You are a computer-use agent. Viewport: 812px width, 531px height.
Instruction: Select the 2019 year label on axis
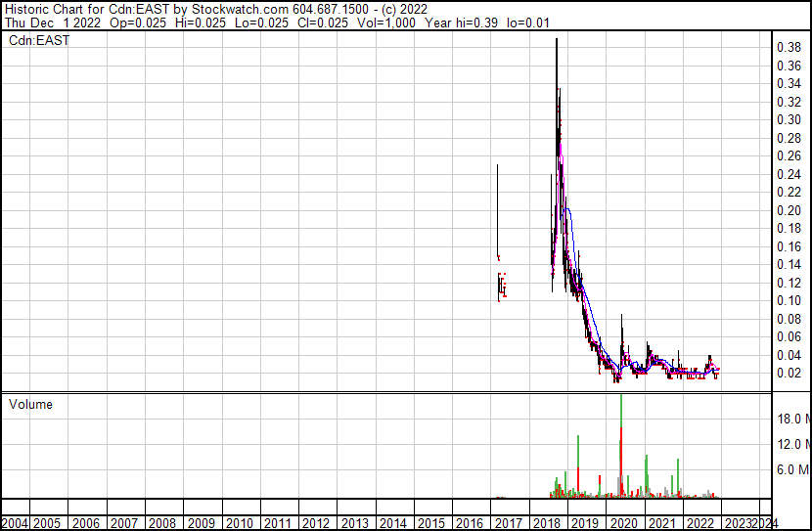[585, 523]
